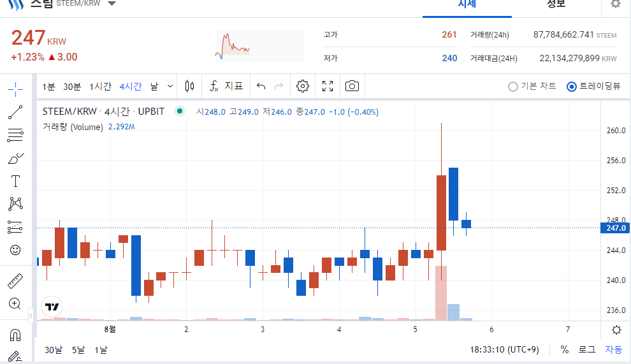Open chart settings gear in toolbar
Screen dimensions: 631x364
(x=303, y=86)
